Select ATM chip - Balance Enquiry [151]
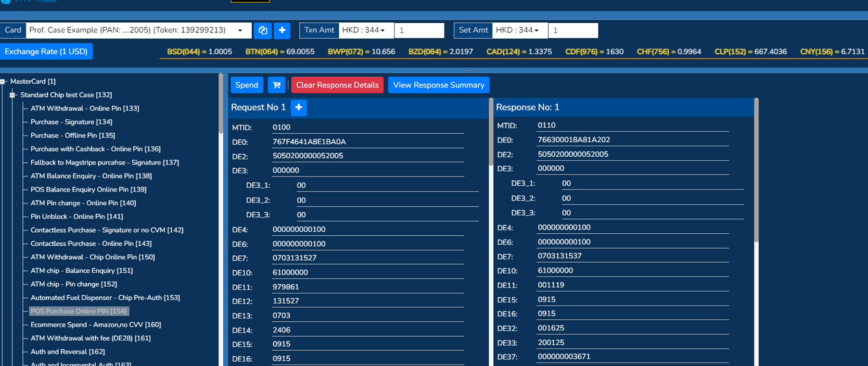Image resolution: width=868 pixels, height=366 pixels. 82,270
